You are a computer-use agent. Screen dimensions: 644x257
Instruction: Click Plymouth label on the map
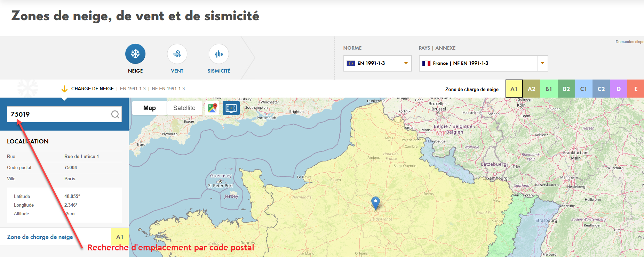click(170, 134)
